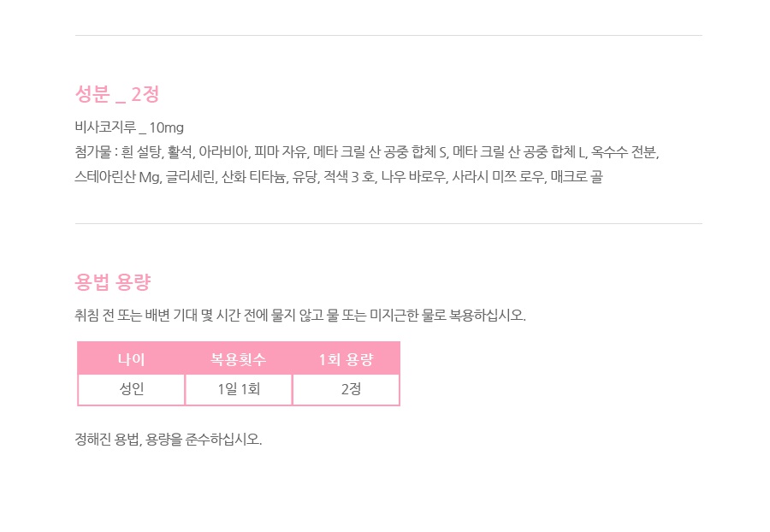
Task: Click the pink '용법 용량' heading
Action: pyautogui.click(x=113, y=282)
